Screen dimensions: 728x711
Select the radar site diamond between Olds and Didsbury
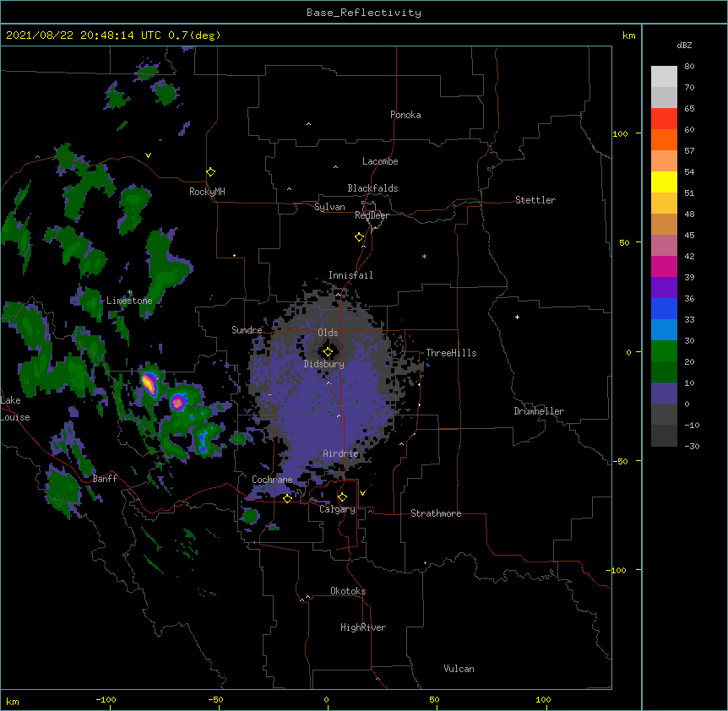click(328, 352)
